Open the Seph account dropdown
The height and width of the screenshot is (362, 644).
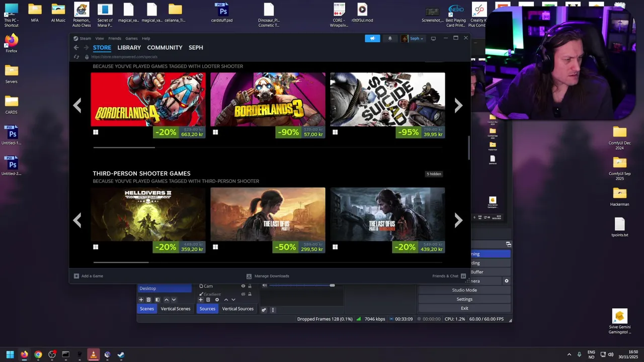[x=413, y=38]
